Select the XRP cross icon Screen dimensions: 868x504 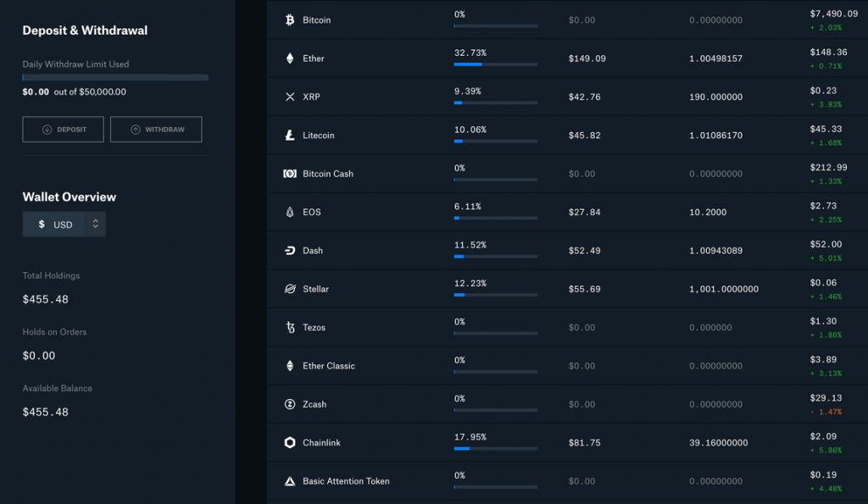290,97
